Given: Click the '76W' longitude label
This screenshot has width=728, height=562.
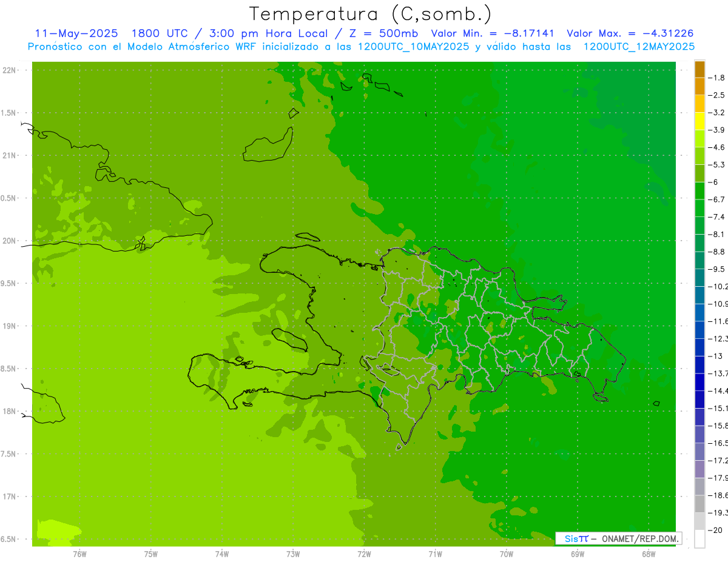Looking at the screenshot, I should click(79, 554).
